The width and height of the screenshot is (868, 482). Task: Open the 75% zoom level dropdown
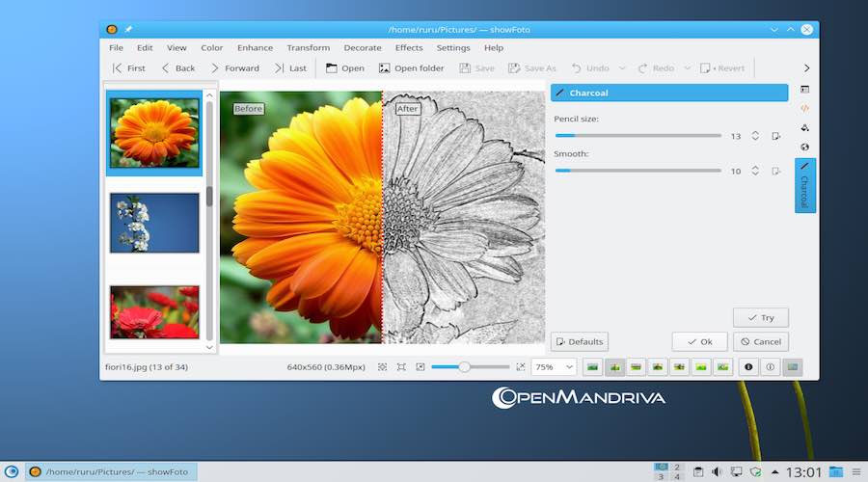(x=554, y=367)
